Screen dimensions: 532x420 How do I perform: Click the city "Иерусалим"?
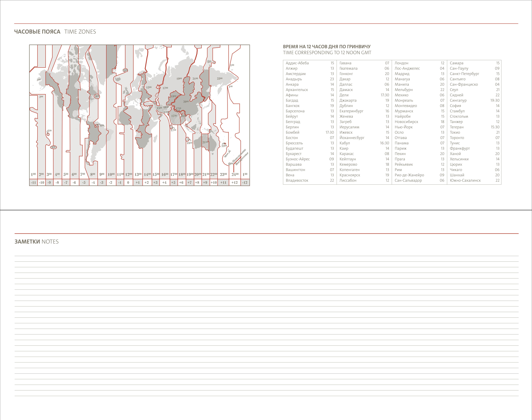pos(349,127)
